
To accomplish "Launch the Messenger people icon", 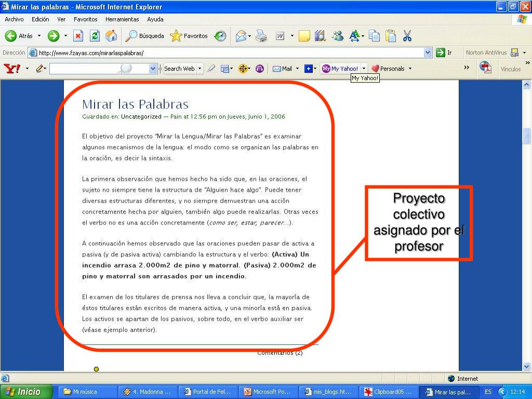I will (338, 36).
